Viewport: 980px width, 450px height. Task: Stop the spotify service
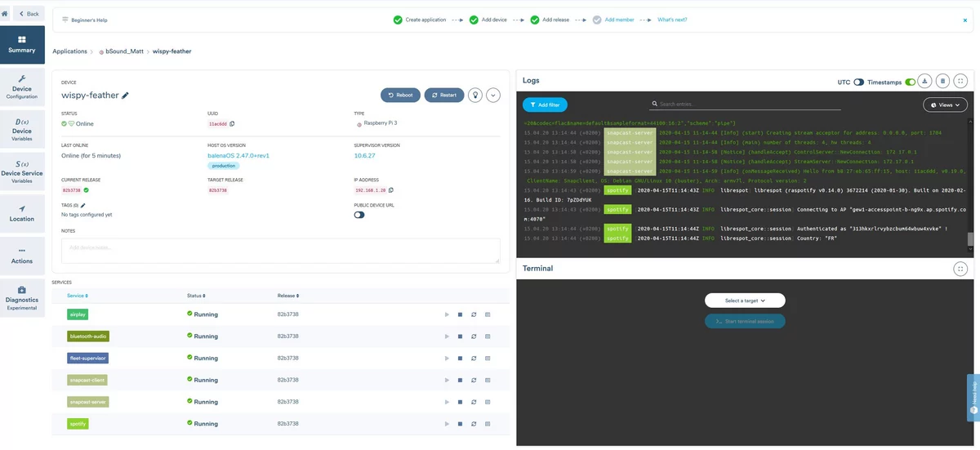[460, 425]
